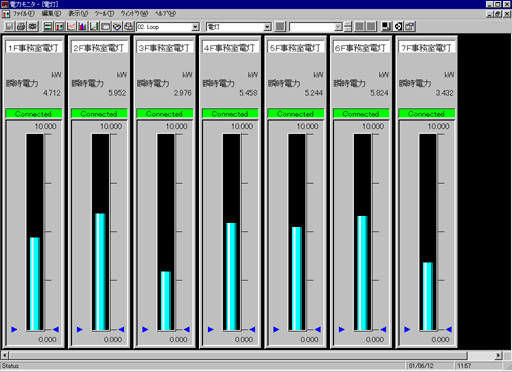Click the circular target toolbar icon
Screen dimensions: 512x372
(x=398, y=26)
